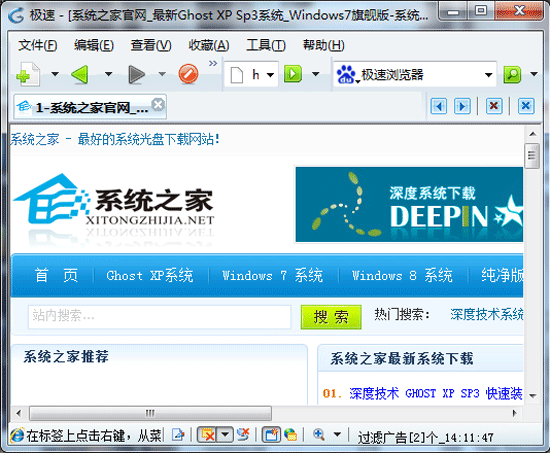Toggle the popup blocker icon
Image resolution: width=550 pixels, height=453 pixels.
pyautogui.click(x=207, y=435)
